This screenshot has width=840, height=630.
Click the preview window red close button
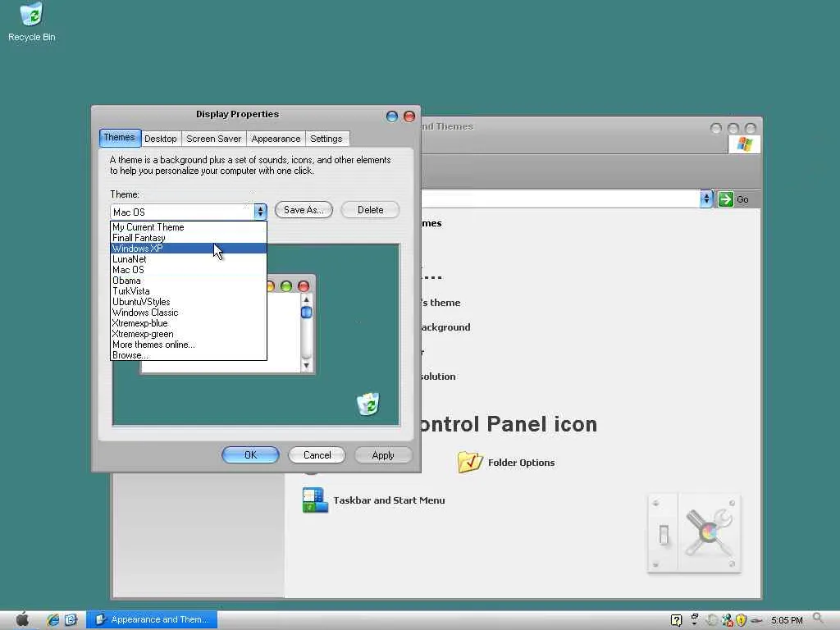304,286
